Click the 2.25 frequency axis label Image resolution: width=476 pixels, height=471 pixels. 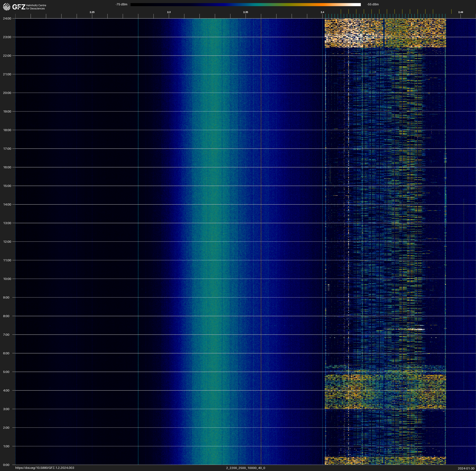pyautogui.click(x=92, y=12)
